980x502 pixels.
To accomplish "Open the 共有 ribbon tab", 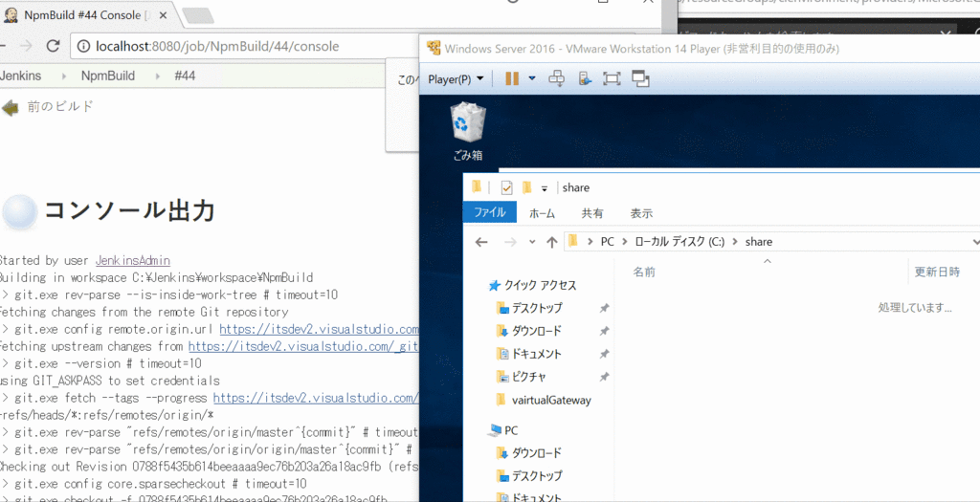I will coord(592,213).
